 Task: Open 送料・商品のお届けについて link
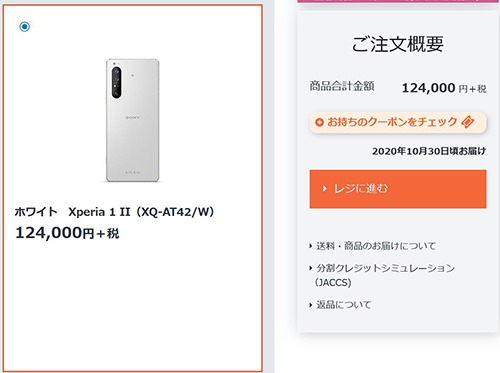pyautogui.click(x=376, y=246)
